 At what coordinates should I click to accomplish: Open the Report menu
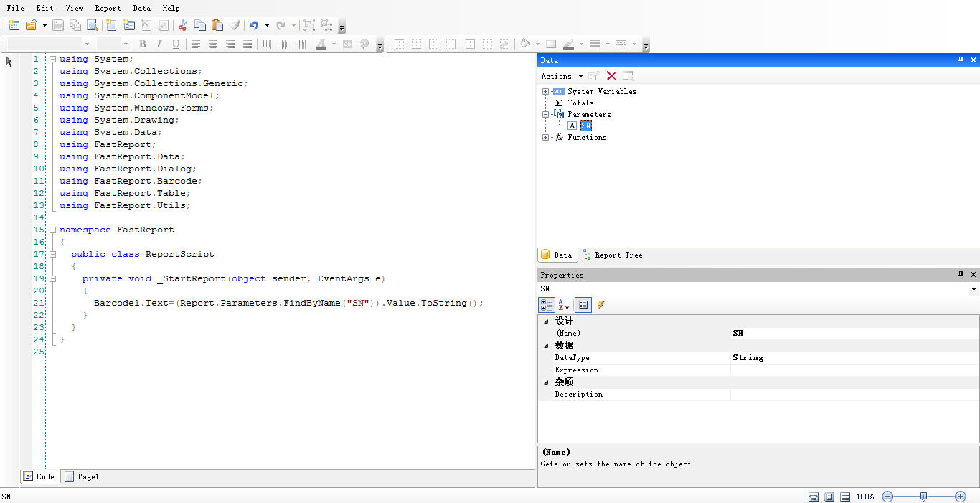[108, 8]
